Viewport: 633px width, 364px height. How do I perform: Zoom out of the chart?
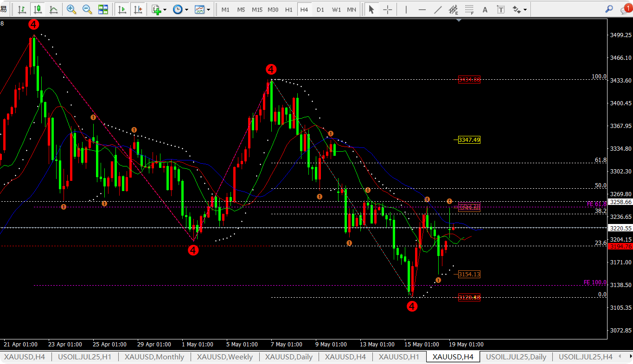click(87, 9)
